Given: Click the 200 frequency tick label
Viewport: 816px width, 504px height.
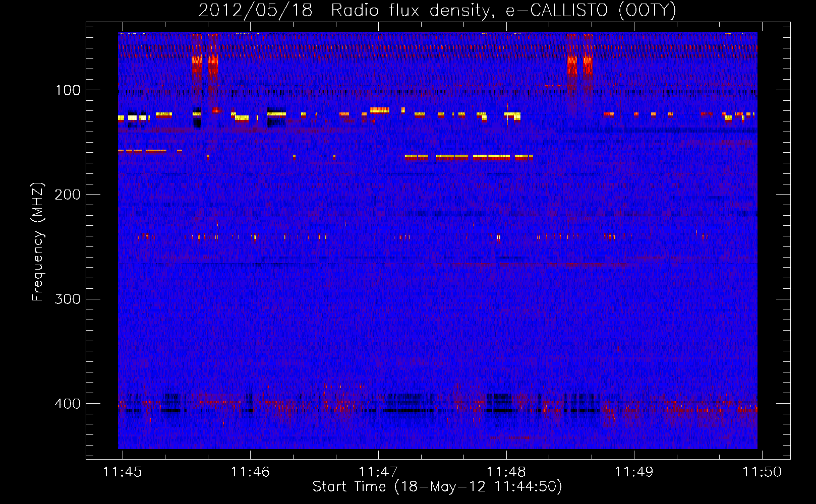Looking at the screenshot, I should point(68,195).
